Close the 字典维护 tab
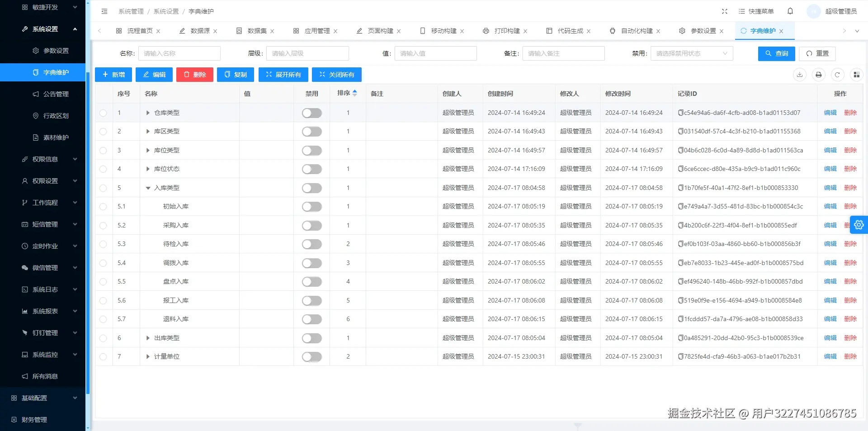 [781, 31]
